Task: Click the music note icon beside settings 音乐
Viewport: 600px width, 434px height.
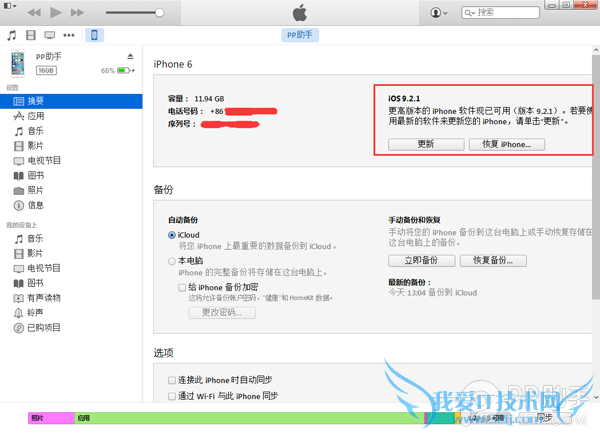Action: tap(19, 131)
